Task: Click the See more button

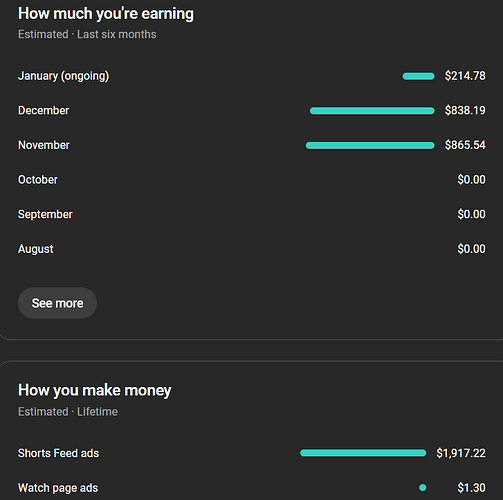Action: (x=57, y=303)
